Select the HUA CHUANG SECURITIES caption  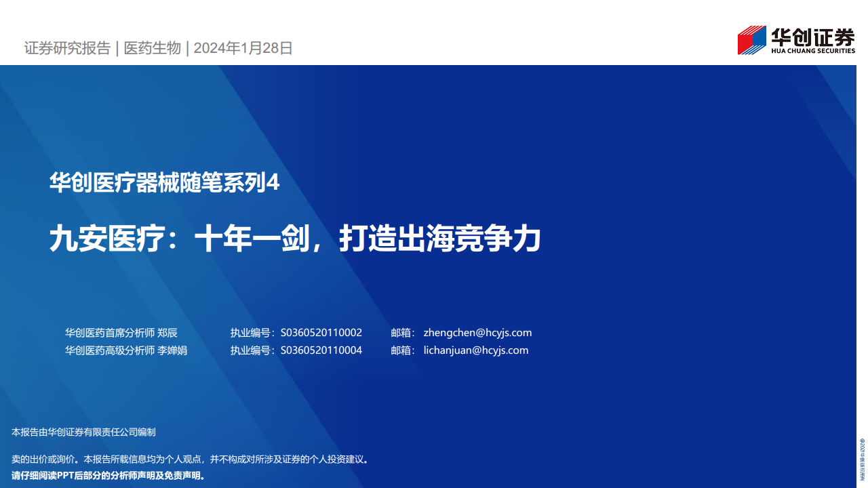coord(813,51)
